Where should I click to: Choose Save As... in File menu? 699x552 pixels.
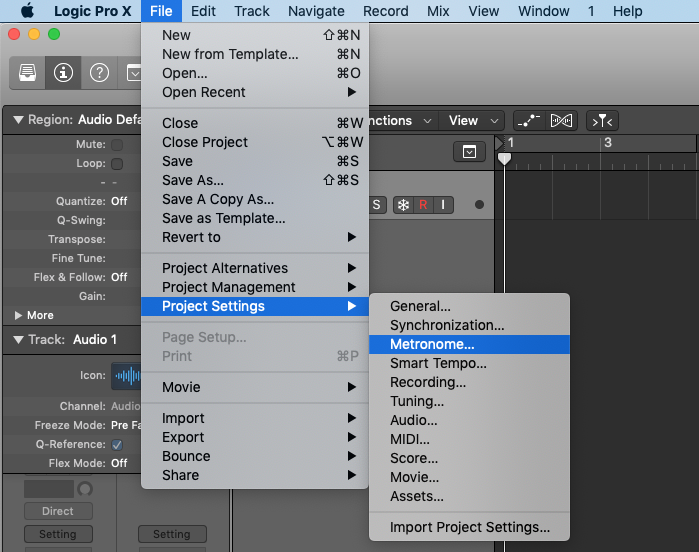193,180
